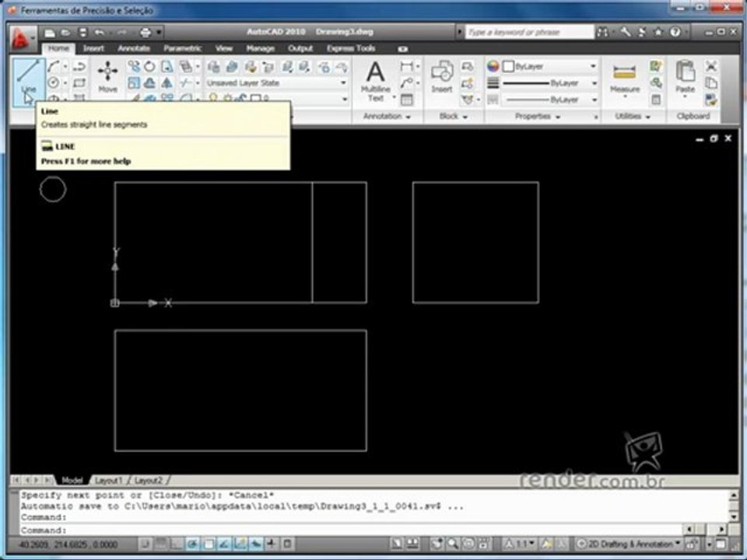Screen dimensions: 747x560
Task: Switch to the Manage ribbon tab
Action: [260, 48]
